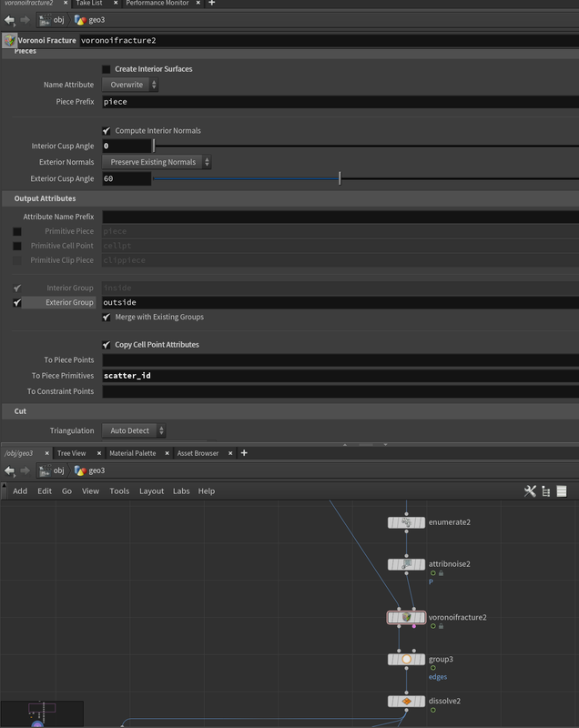Click the Exterior Group name field

point(340,303)
